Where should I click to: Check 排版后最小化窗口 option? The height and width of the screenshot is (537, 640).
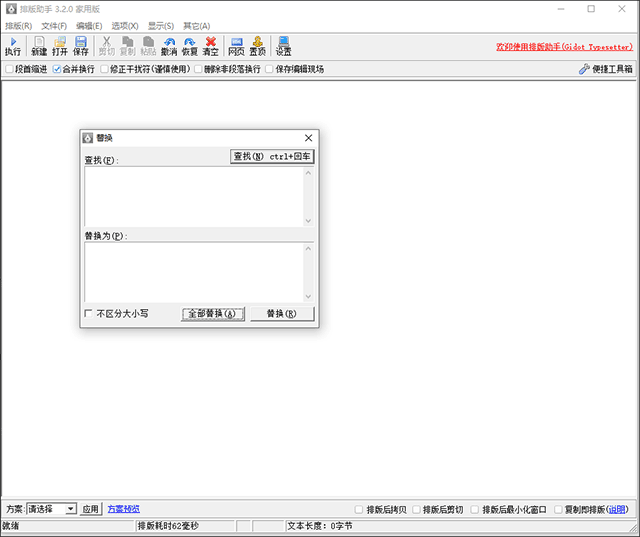pyautogui.click(x=475, y=509)
